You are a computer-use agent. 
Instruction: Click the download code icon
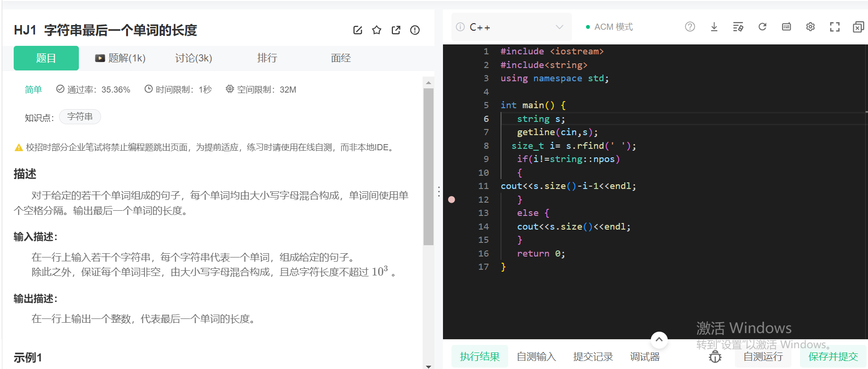click(x=714, y=27)
